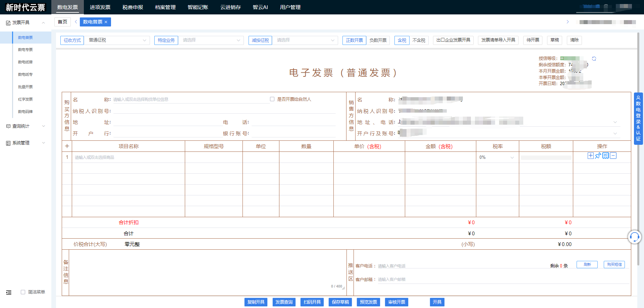
Task: Open the 用户管理 top menu
Action: [x=290, y=7]
